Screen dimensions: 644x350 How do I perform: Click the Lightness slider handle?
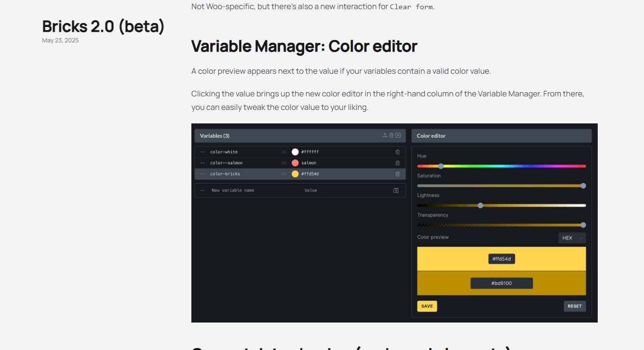click(480, 205)
